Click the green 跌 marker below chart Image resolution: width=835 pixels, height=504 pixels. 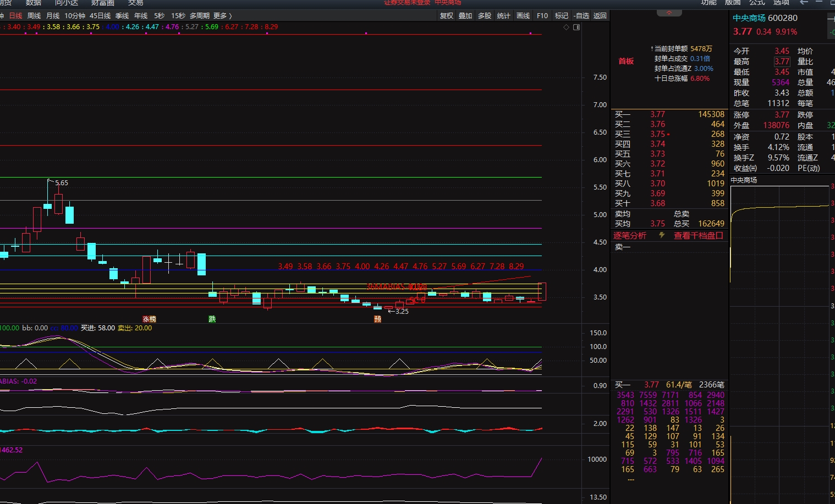coord(212,319)
